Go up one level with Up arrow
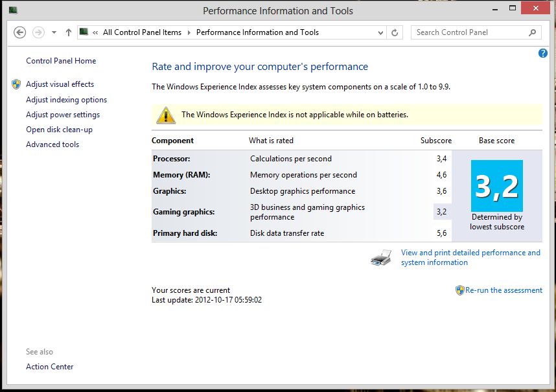The height and width of the screenshot is (392, 556). [69, 32]
